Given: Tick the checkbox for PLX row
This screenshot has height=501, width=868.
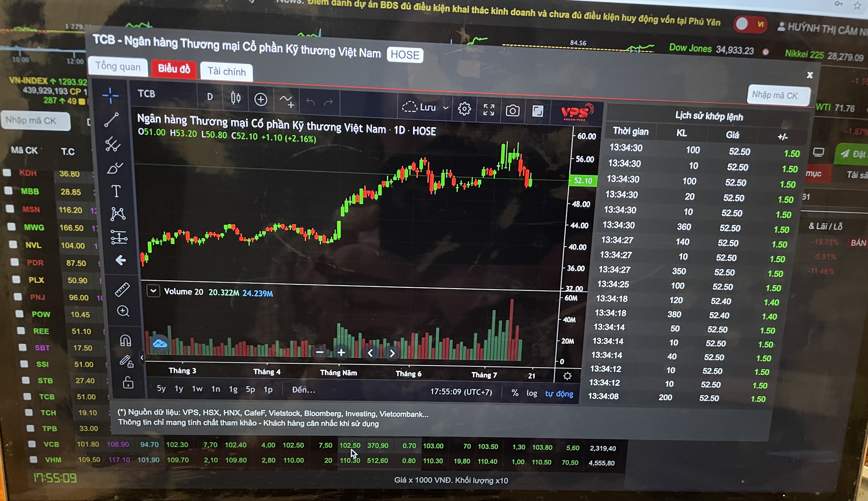Looking at the screenshot, I should point(16,279).
